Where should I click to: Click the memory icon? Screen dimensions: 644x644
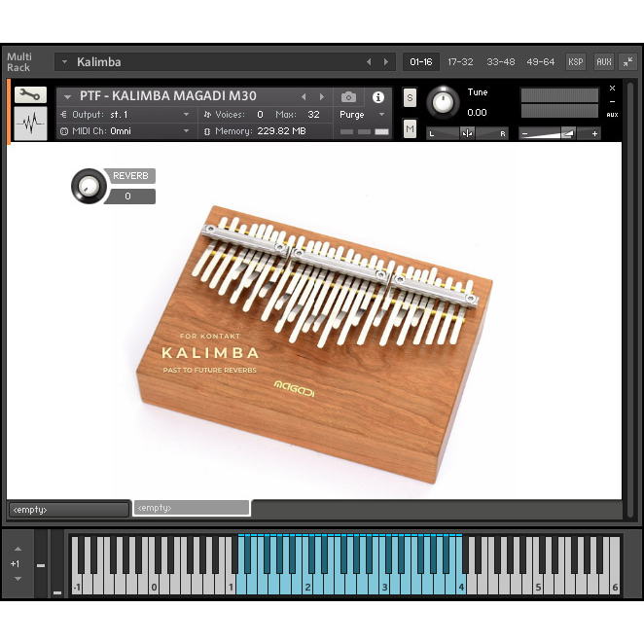207,131
